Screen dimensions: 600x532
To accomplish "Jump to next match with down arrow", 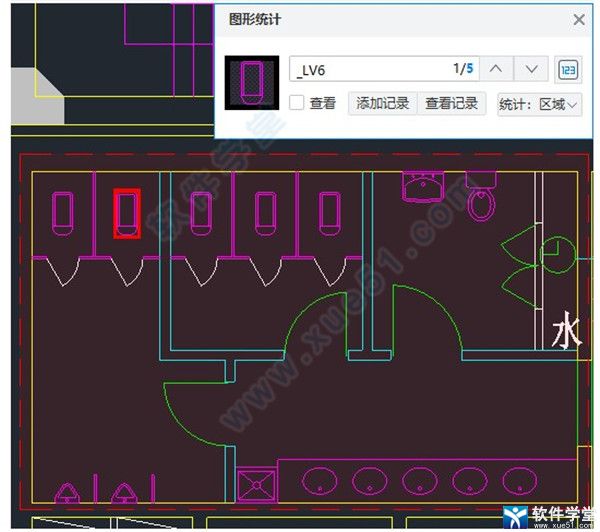I will coord(532,69).
